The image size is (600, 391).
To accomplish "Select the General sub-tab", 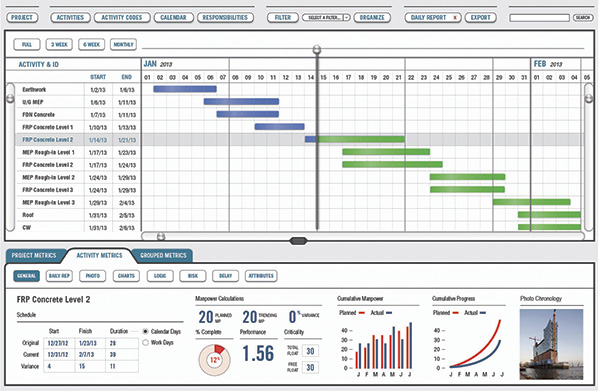I will pyautogui.click(x=26, y=276).
